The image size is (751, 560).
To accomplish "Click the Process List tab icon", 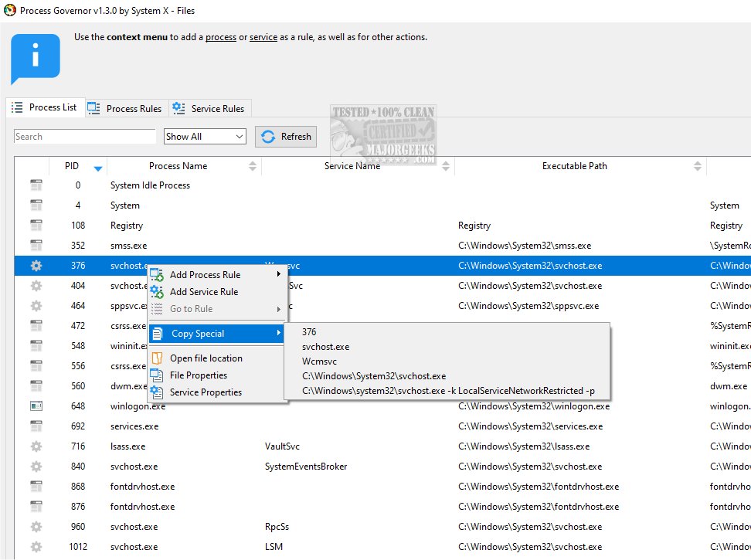I will pyautogui.click(x=17, y=107).
